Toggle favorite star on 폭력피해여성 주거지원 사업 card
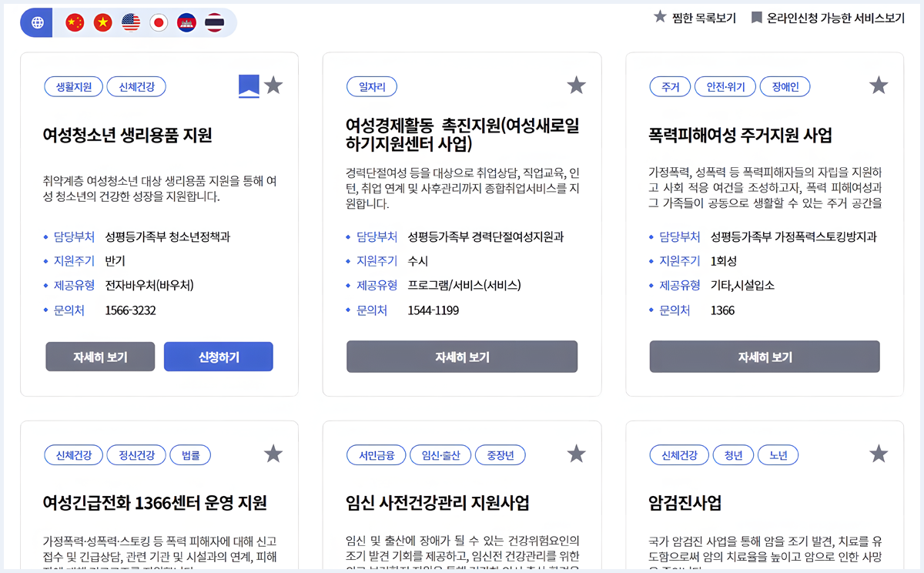Viewport: 924px width, 573px height. click(x=879, y=85)
